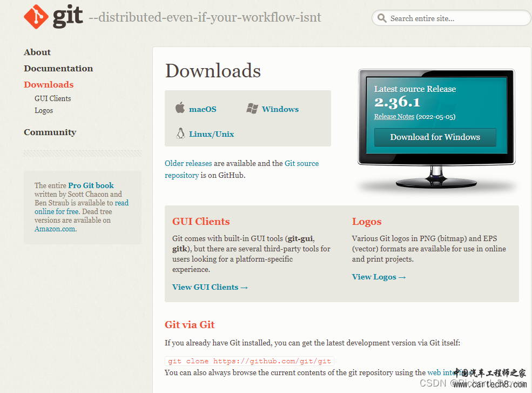Open the Community menu item
This screenshot has height=393, width=532.
click(x=50, y=132)
